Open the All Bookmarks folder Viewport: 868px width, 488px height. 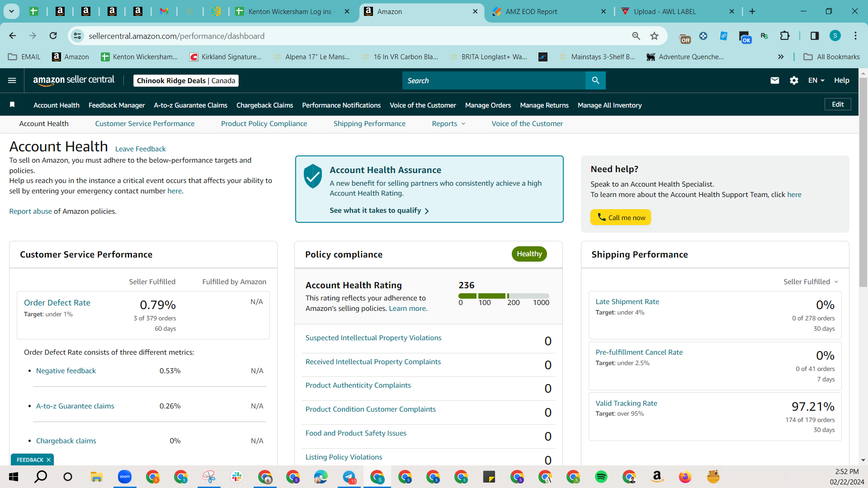tap(831, 56)
